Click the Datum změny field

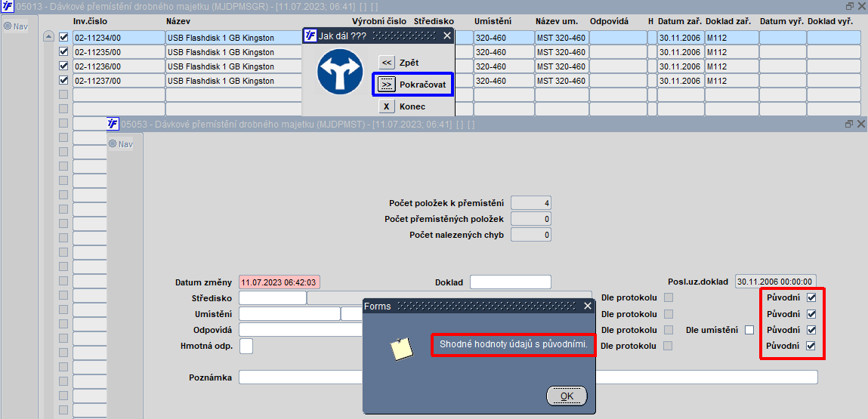point(280,282)
